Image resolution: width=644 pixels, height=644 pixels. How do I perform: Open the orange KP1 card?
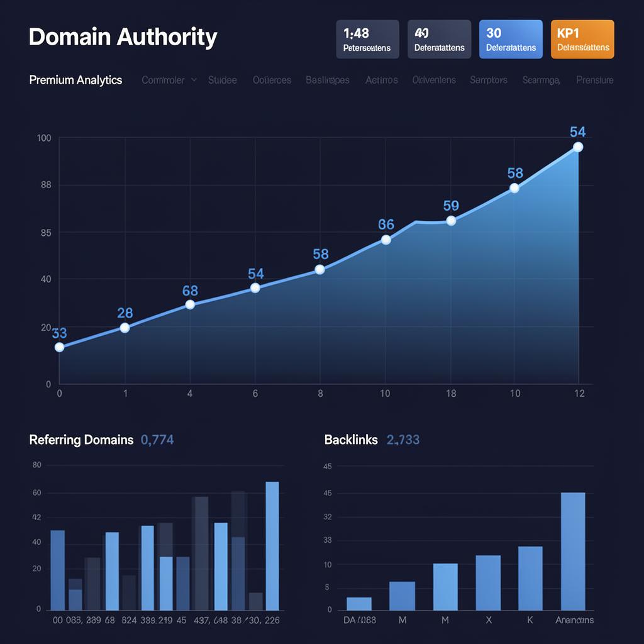[x=582, y=39]
